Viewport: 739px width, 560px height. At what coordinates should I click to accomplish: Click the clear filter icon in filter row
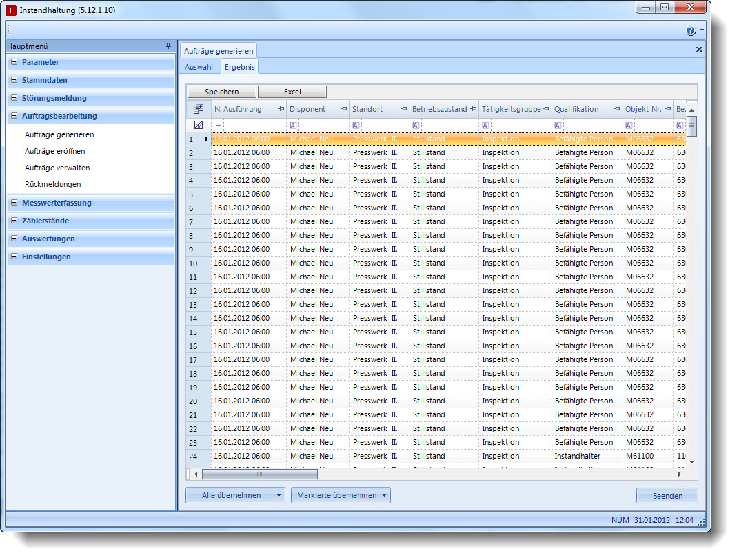[x=199, y=126]
